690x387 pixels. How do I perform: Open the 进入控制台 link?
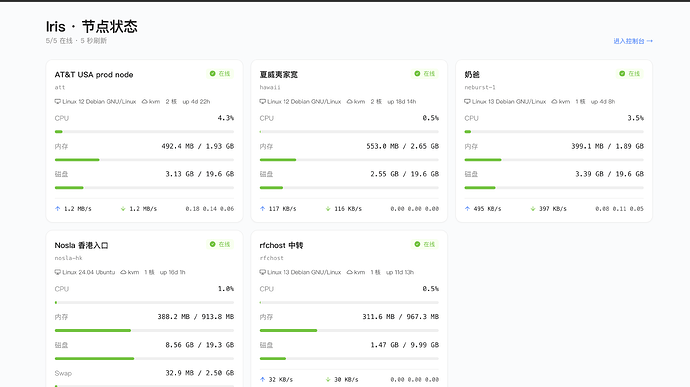coord(633,41)
